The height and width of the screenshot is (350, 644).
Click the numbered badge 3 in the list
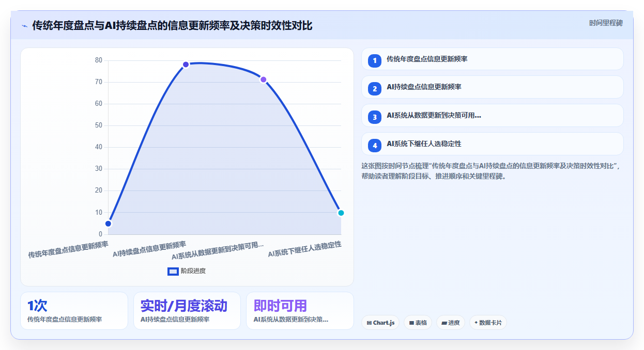tap(375, 117)
